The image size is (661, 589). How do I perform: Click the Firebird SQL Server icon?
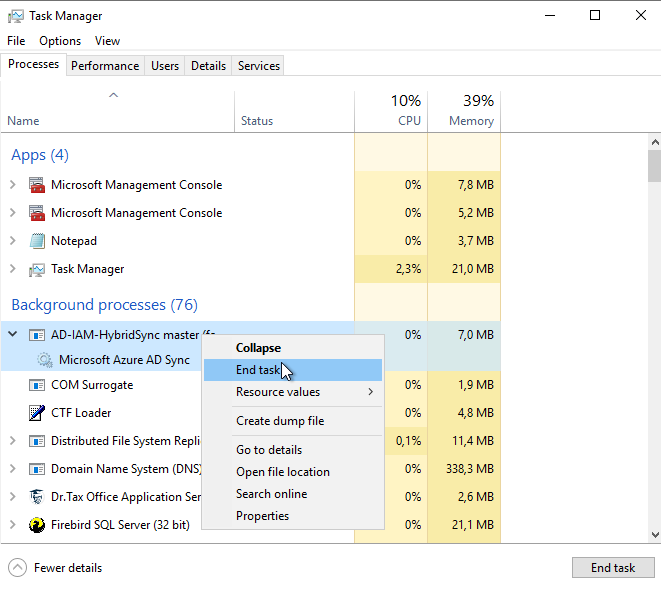coord(37,525)
